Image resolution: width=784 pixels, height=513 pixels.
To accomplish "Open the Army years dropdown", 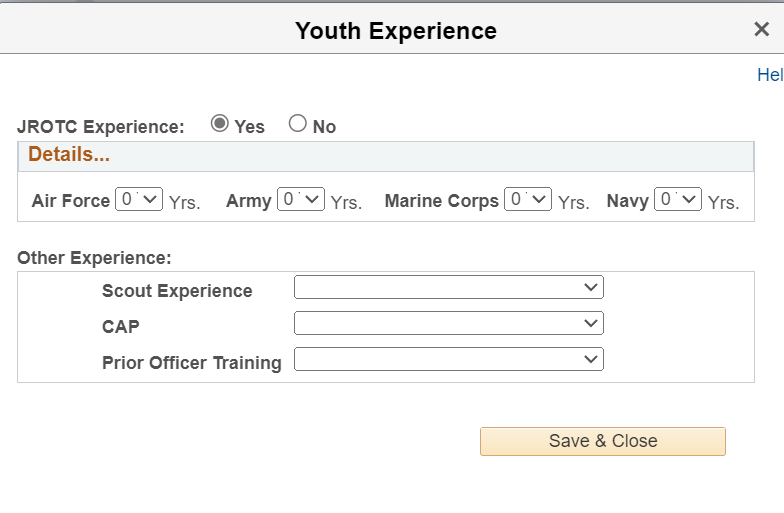I will pyautogui.click(x=301, y=199).
